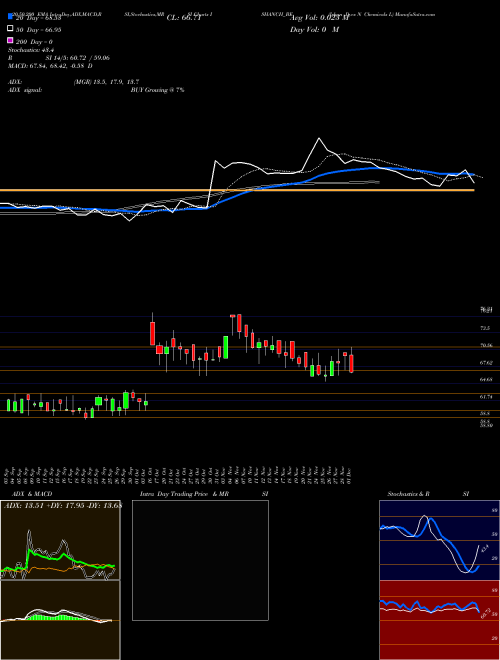The height and width of the screenshot is (660, 500).
Task: Click the tall red gap-up candle in mid-October
Action: pos(152,333)
